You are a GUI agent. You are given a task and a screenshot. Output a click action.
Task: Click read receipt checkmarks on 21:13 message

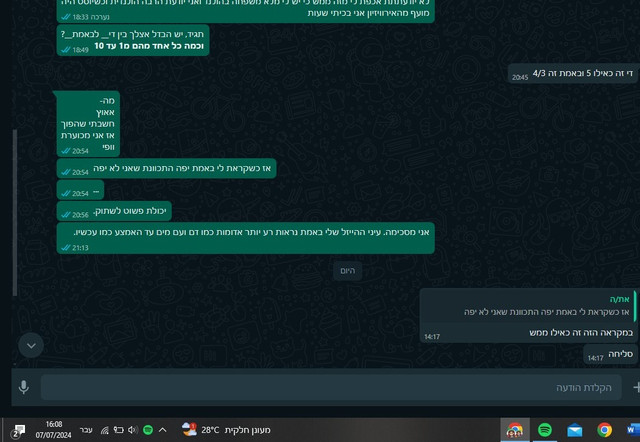coord(66,247)
